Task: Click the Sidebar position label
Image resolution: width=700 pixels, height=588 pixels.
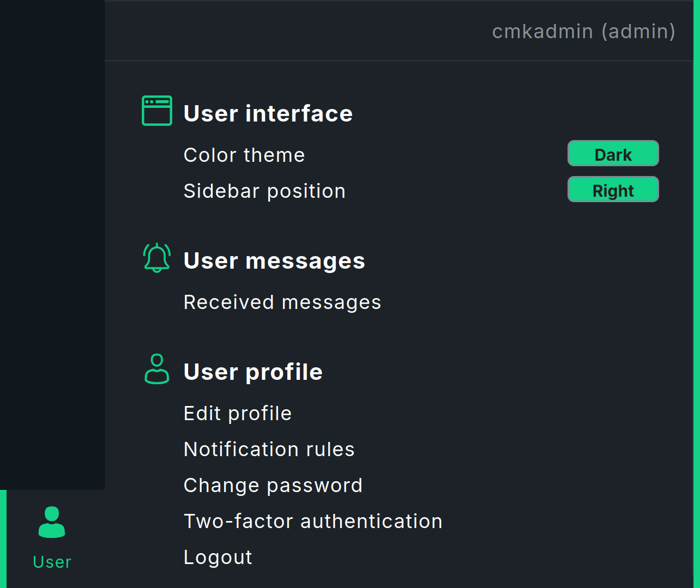Action: [264, 191]
